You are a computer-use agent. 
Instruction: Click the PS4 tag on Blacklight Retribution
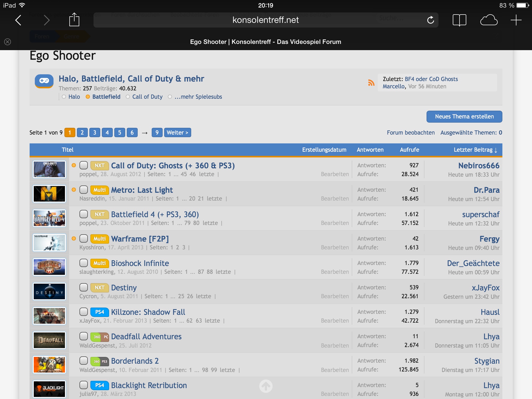99,385
